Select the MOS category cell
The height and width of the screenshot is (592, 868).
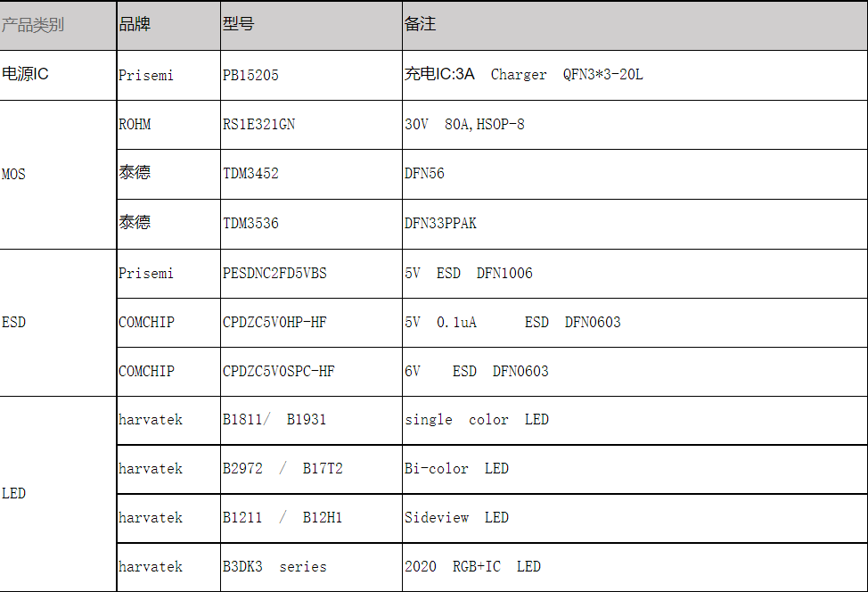click(x=58, y=175)
